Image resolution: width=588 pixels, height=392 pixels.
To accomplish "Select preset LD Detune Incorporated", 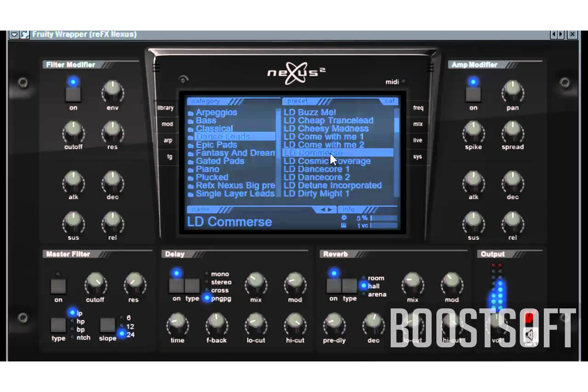I will coord(333,186).
